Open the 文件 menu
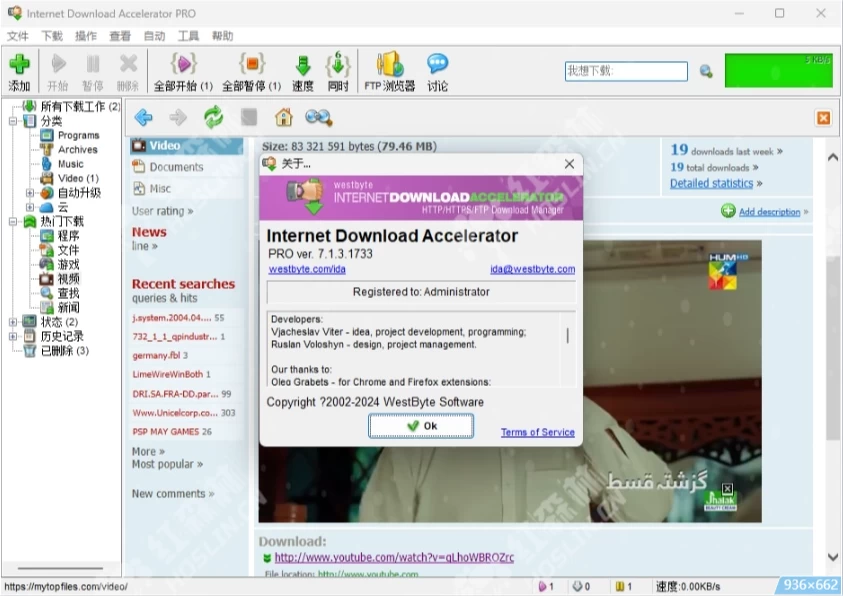 click(x=18, y=36)
